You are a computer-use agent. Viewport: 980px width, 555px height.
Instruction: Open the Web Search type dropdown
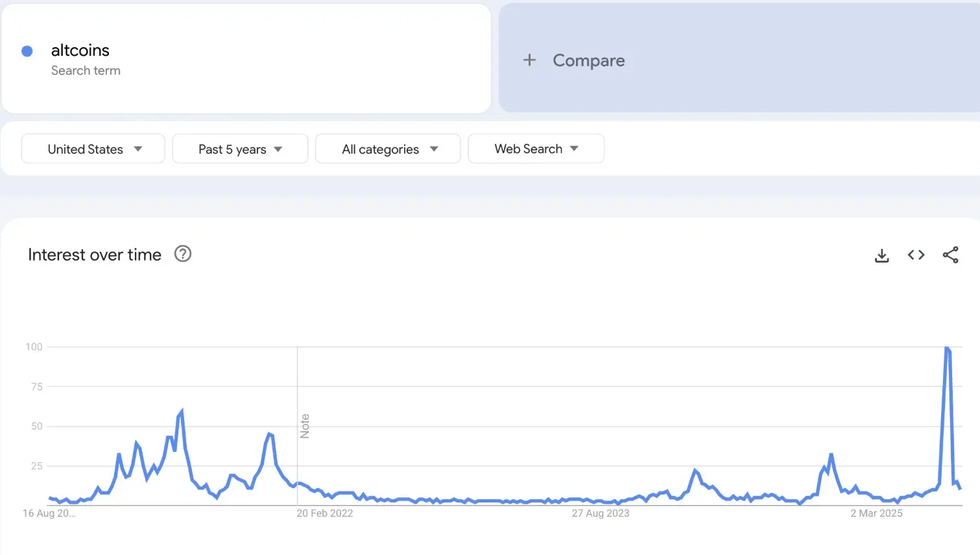[x=536, y=148]
